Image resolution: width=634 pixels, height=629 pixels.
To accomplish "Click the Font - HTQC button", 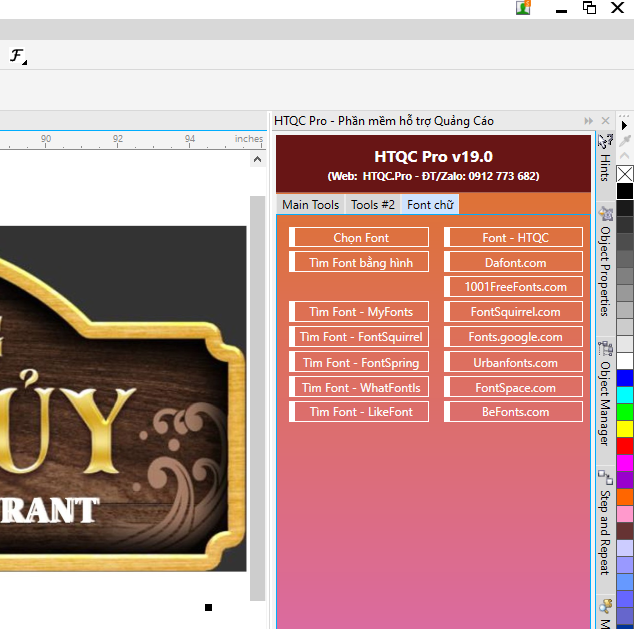I will (x=514, y=237).
